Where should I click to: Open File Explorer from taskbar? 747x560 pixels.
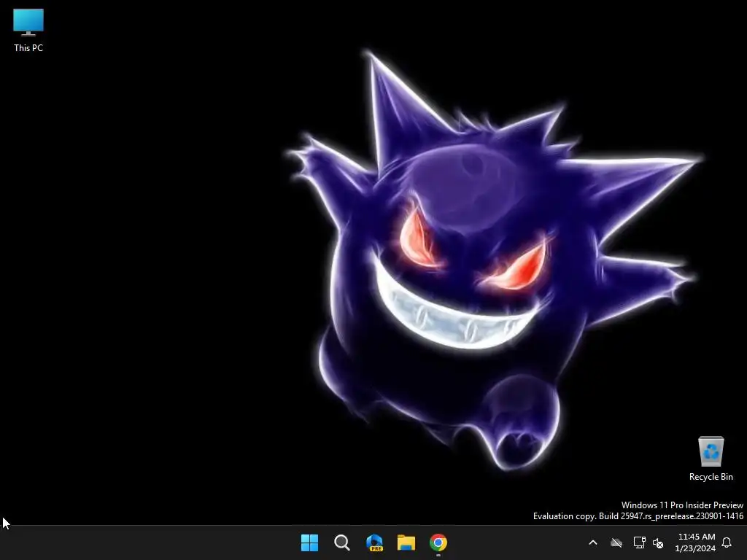pyautogui.click(x=406, y=542)
